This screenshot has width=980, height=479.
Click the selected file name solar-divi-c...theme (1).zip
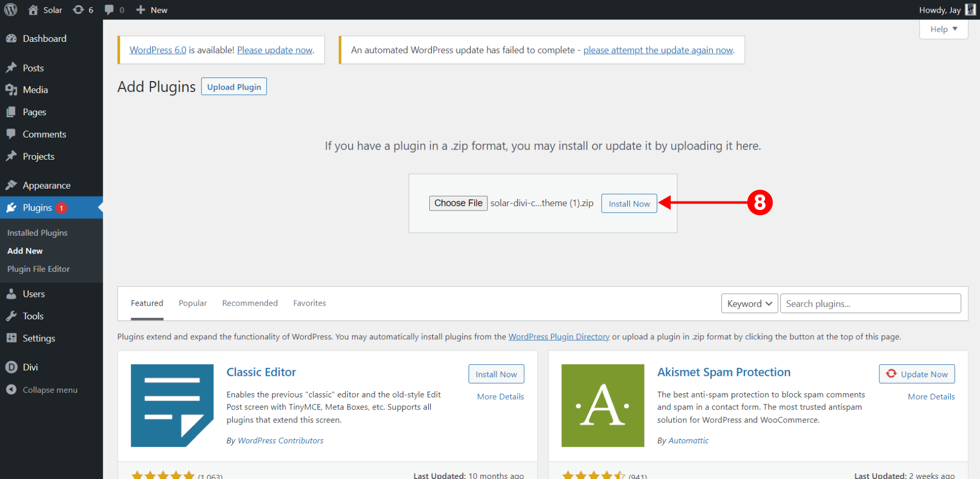542,203
